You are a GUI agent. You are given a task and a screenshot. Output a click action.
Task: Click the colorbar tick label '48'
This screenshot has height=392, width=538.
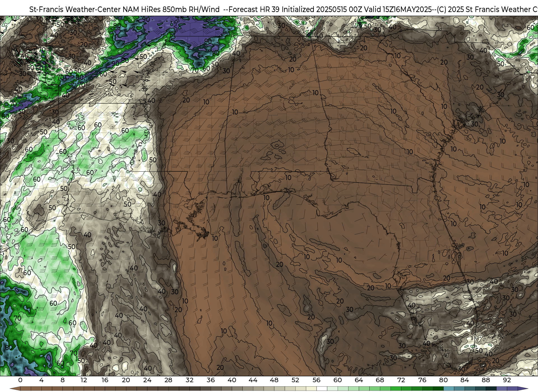274,380
